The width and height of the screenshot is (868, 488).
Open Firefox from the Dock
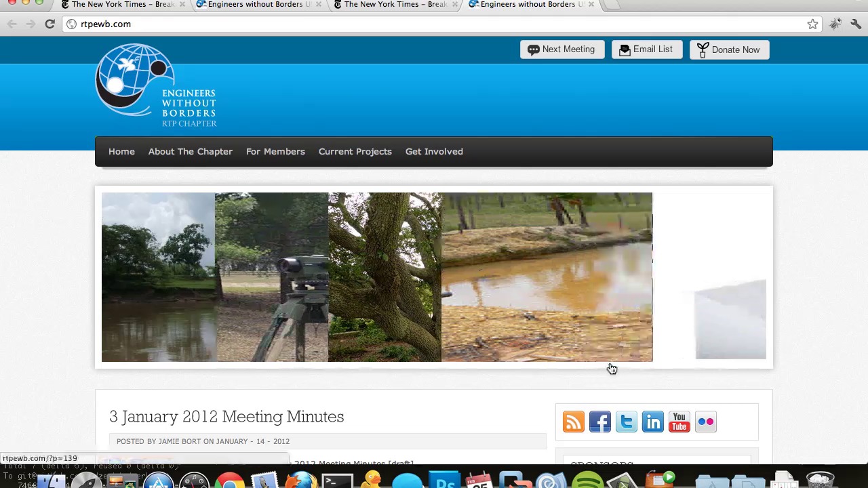[x=300, y=480]
